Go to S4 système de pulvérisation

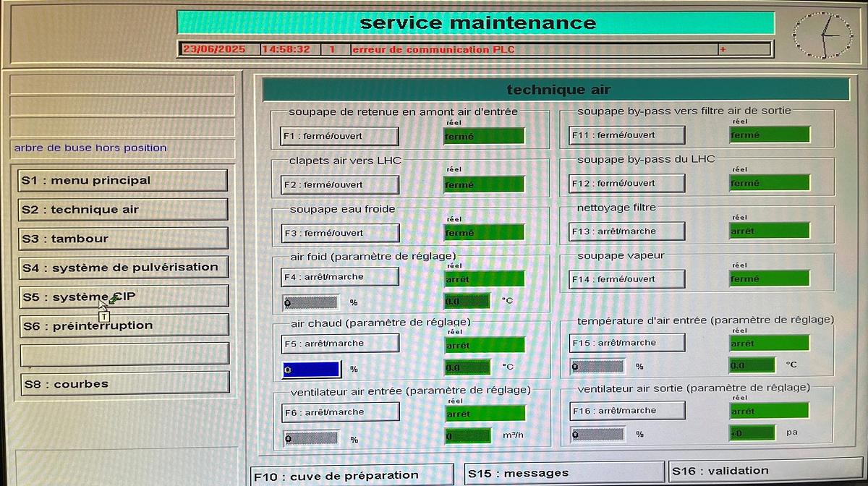click(123, 268)
